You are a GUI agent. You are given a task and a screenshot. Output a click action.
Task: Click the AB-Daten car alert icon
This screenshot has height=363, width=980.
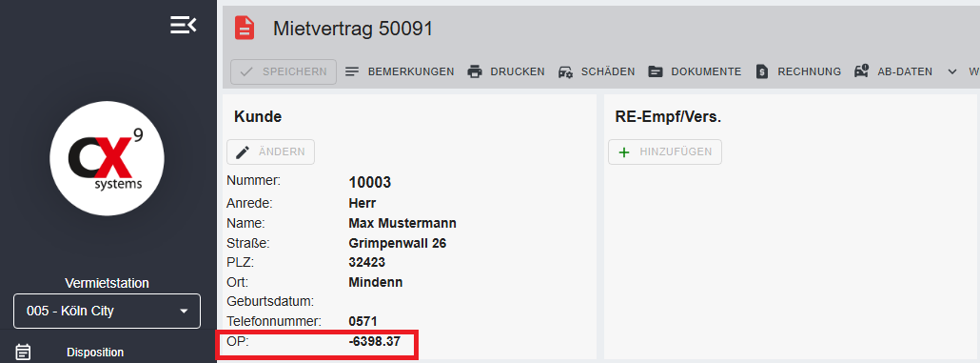862,71
